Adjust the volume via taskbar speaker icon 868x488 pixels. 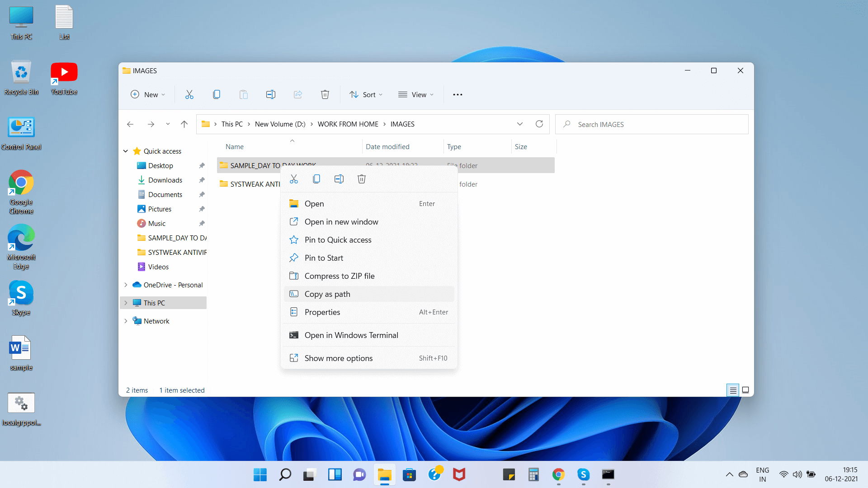coord(797,474)
